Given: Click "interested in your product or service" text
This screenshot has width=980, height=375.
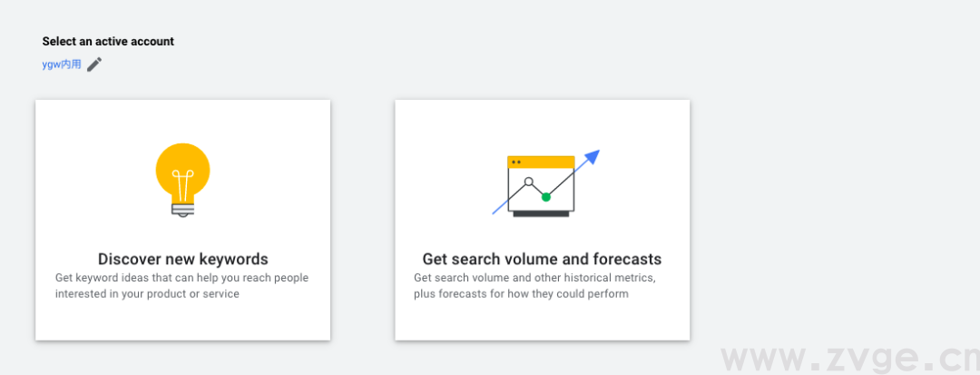Looking at the screenshot, I should [147, 294].
